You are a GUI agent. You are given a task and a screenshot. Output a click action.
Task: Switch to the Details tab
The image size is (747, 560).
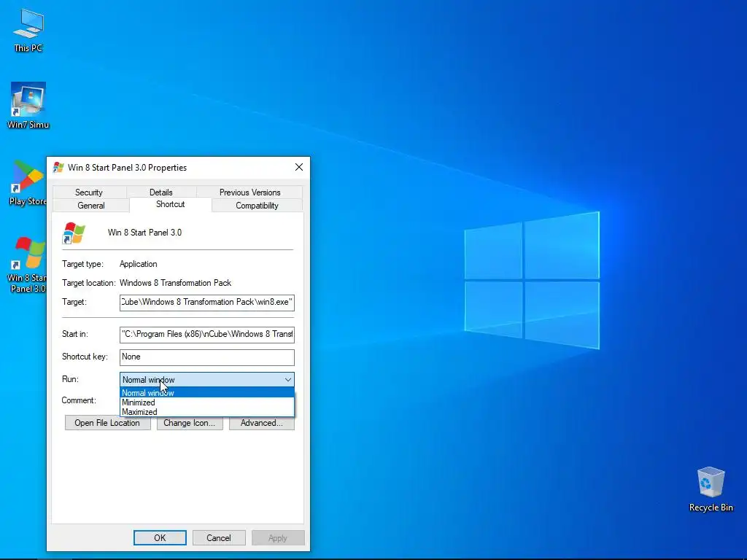[161, 192]
